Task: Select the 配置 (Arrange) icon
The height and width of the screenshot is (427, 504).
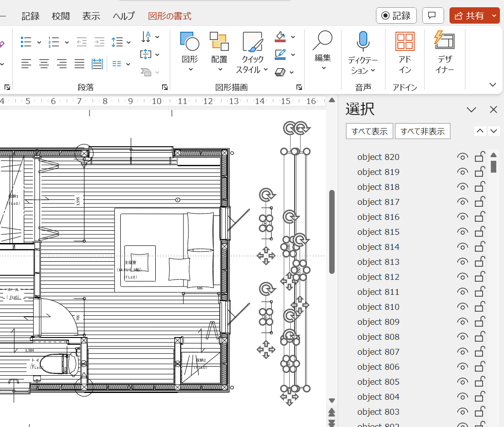Action: (x=218, y=50)
